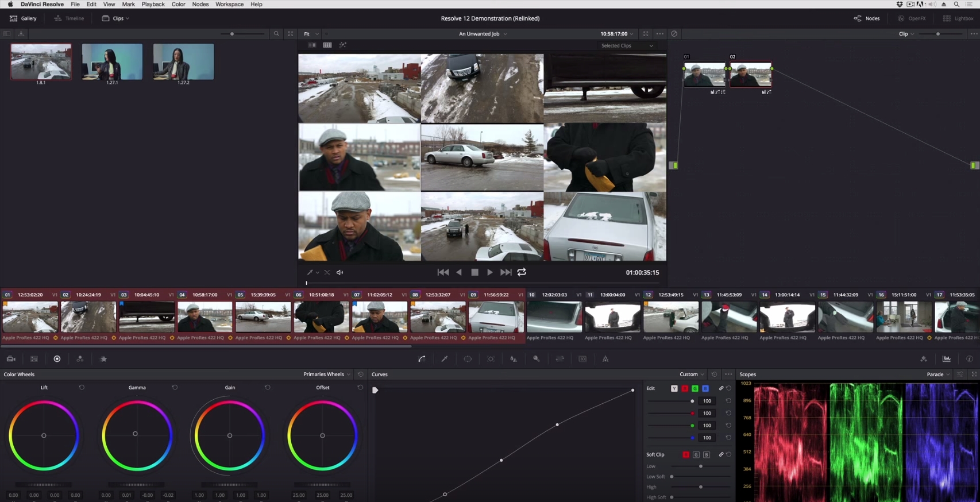This screenshot has height=502, width=980.
Task: Open the Tracker palette icon
Action: [491, 359]
